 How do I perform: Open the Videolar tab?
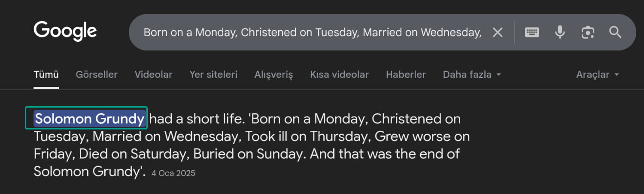click(153, 74)
